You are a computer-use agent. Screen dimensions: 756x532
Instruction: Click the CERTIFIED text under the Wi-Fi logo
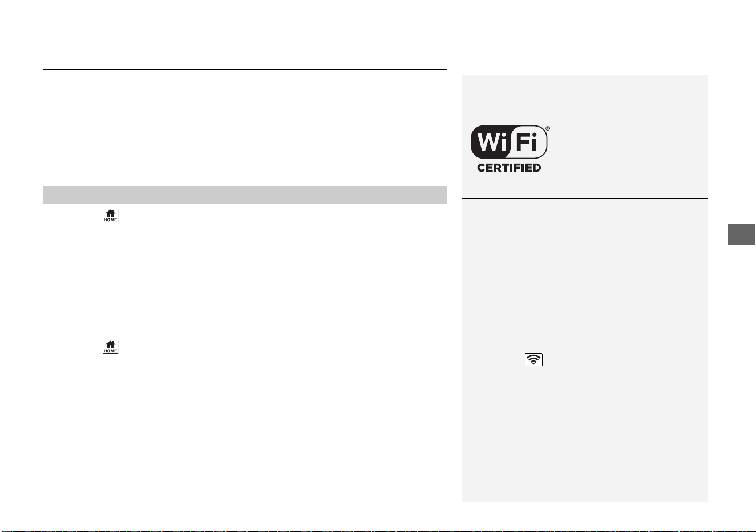[509, 168]
